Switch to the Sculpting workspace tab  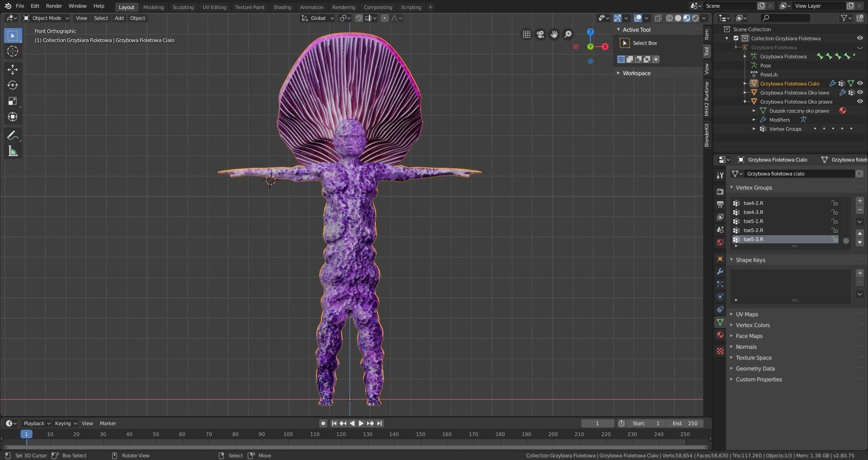pyautogui.click(x=183, y=7)
